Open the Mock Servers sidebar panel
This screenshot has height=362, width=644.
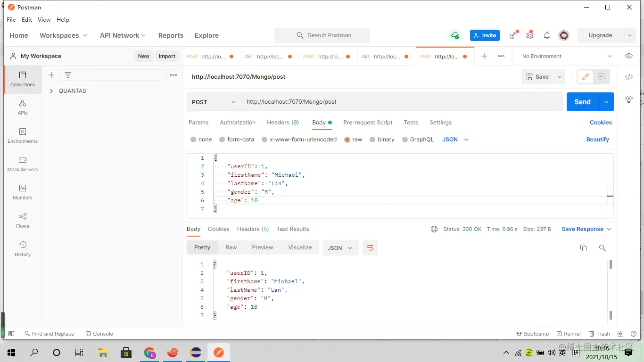coord(23,164)
